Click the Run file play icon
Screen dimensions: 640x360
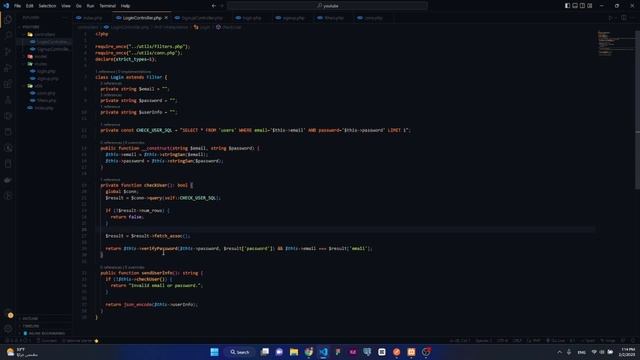click(611, 18)
